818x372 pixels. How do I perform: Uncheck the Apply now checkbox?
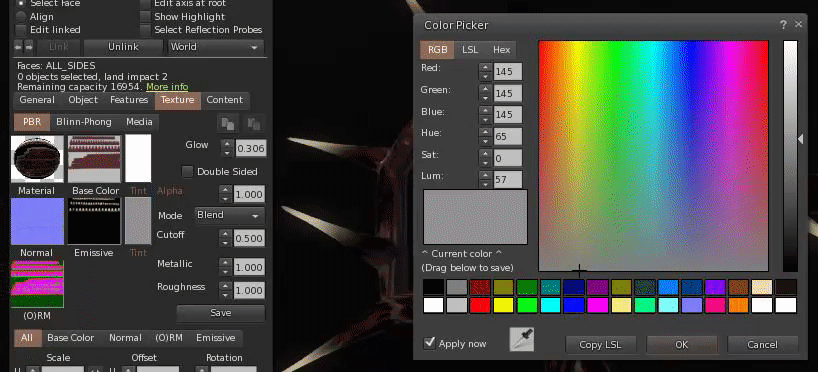[430, 343]
